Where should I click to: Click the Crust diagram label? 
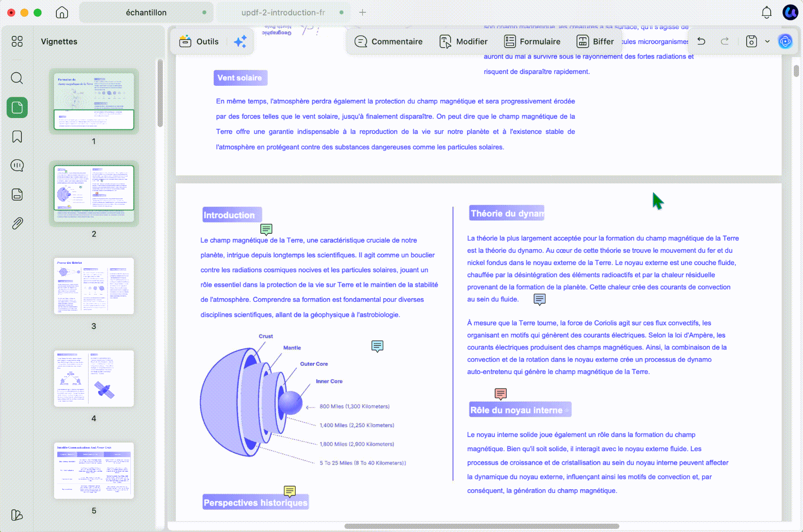point(266,336)
